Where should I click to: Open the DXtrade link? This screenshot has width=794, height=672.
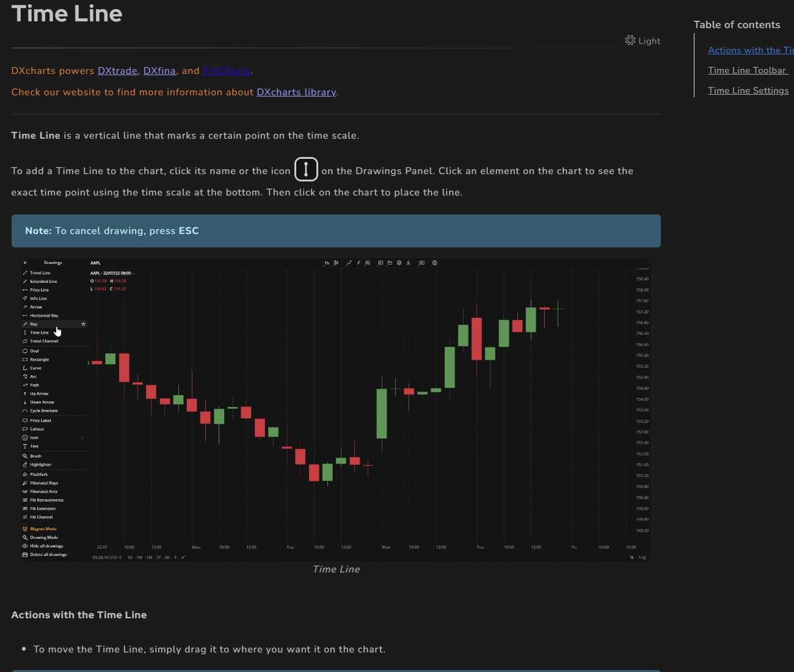[x=117, y=71]
